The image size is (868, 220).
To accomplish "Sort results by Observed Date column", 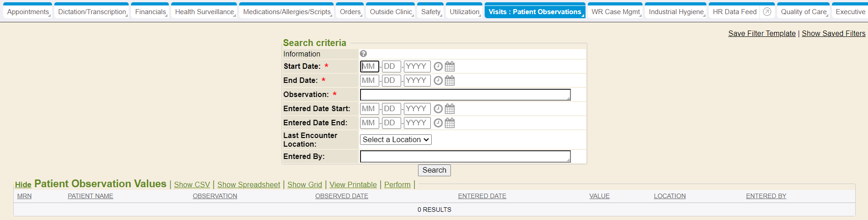I will click(x=341, y=196).
